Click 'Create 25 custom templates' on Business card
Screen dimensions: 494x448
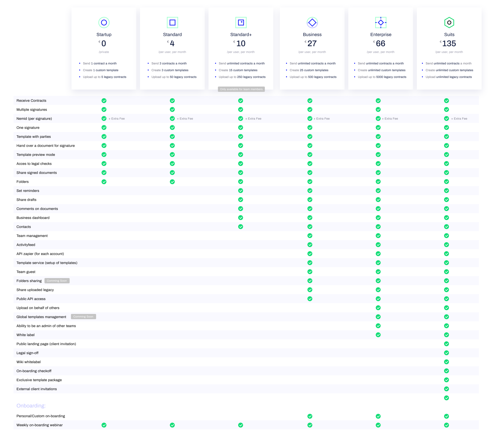309,70
